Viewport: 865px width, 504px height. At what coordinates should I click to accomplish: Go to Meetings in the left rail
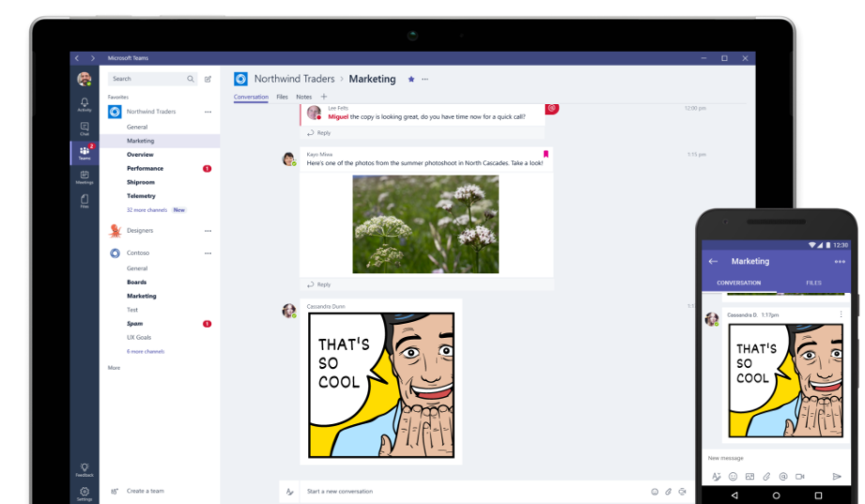[x=85, y=176]
